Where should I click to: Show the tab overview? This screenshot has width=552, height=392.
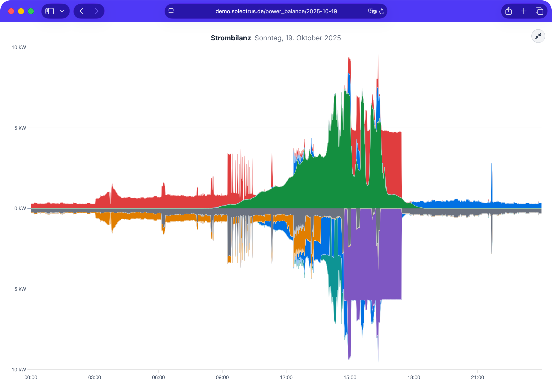(x=539, y=11)
